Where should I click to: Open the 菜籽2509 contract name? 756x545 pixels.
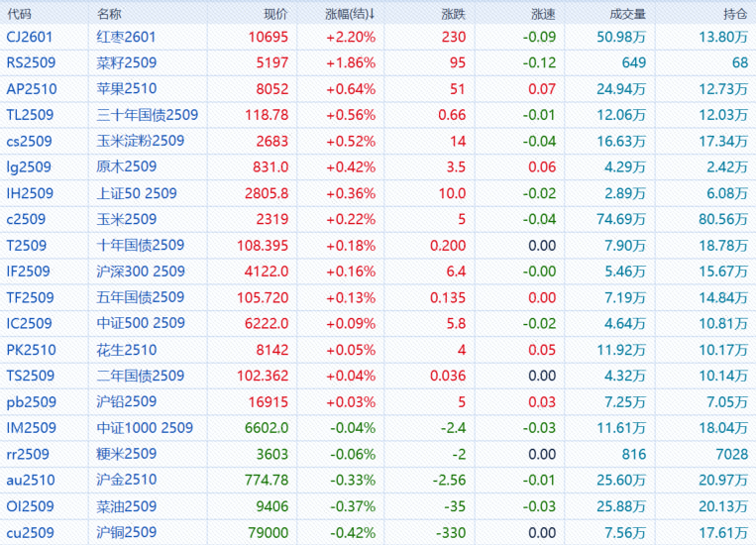click(126, 62)
